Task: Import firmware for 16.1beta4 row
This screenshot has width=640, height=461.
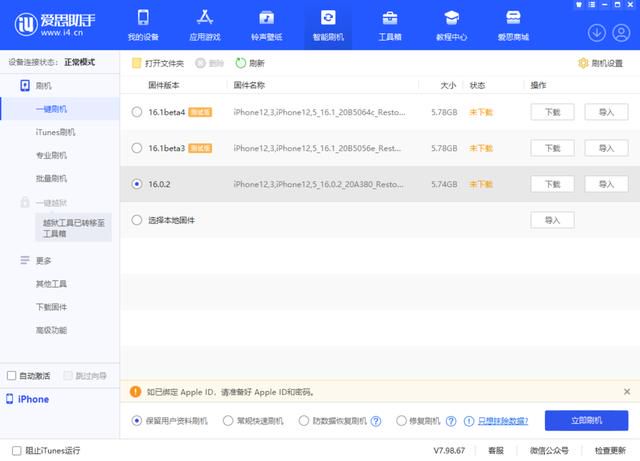Action: (x=606, y=112)
